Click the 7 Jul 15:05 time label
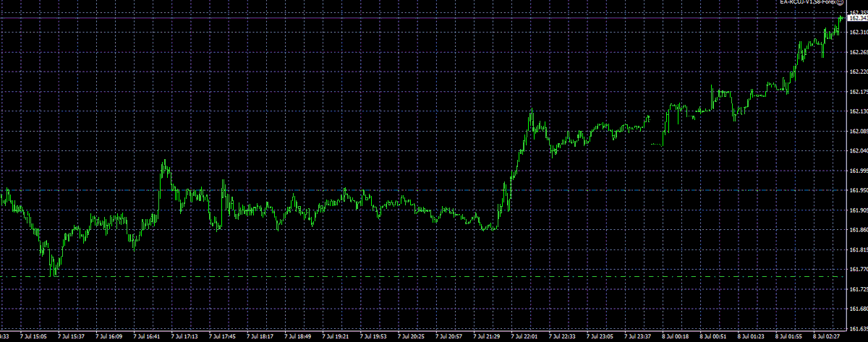This screenshot has width=868, height=342. pyautogui.click(x=34, y=337)
